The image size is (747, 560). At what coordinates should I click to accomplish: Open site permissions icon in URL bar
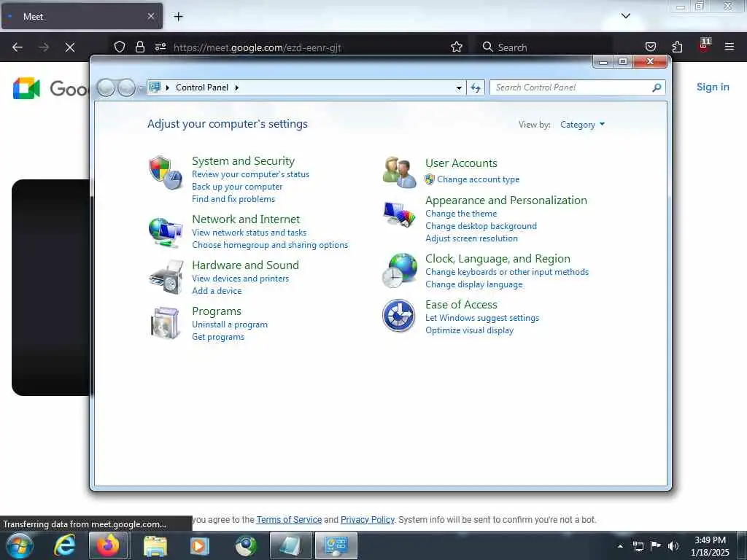[160, 47]
